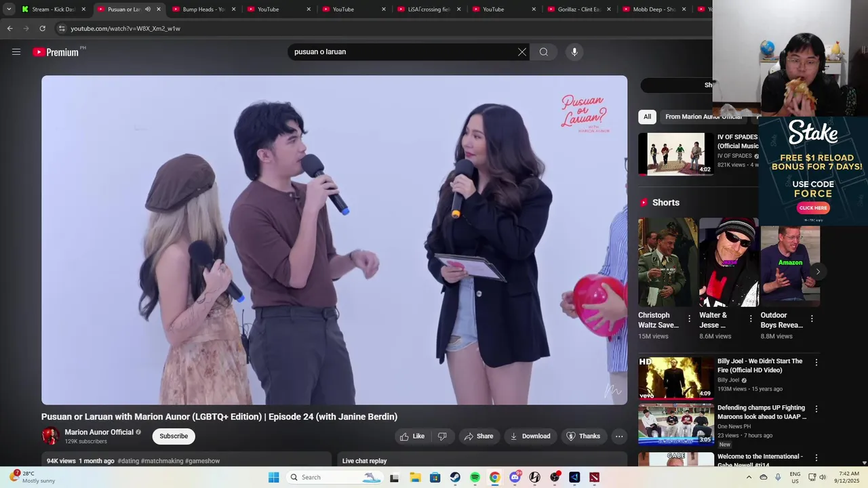Open options menu for Outdoor Boys short
This screenshot has width=868, height=488.
[x=812, y=319]
